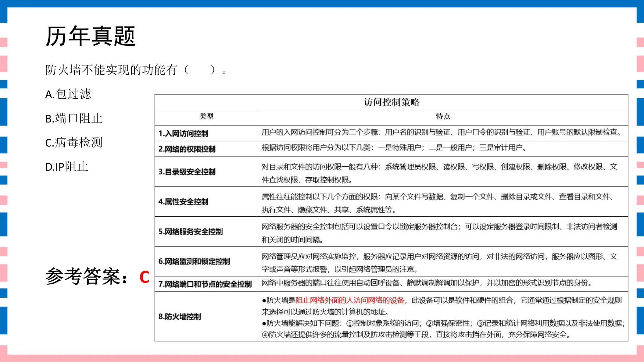
Task: Select the row label 8.防火墙控制
Action: click(180, 316)
